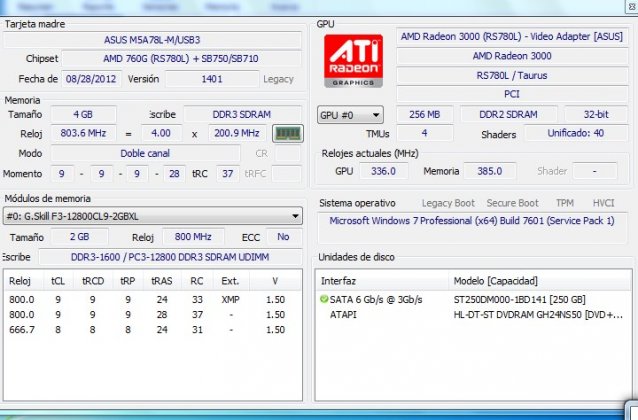Click the Legacy Boot indicator label
Viewport: 638px width, 420px height.
tap(448, 203)
